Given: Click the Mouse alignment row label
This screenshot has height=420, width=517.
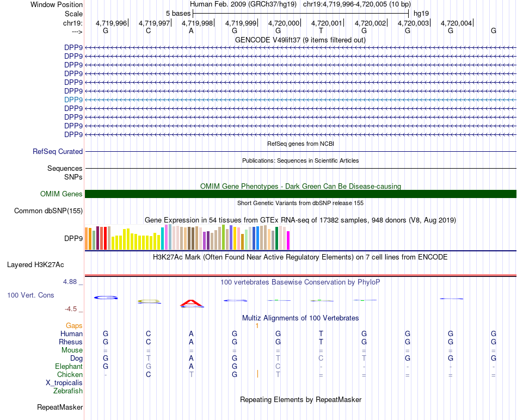Looking at the screenshot, I should tap(72, 350).
